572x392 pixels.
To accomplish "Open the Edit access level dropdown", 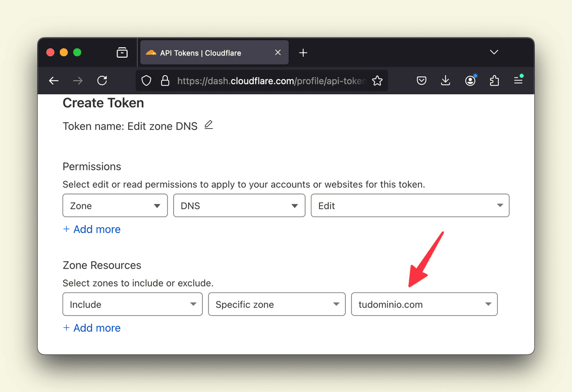I will coord(410,206).
